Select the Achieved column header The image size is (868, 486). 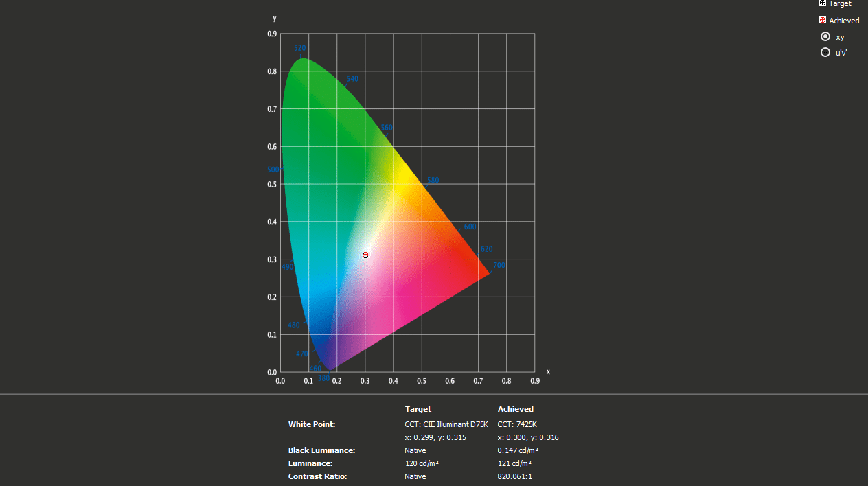coord(515,409)
